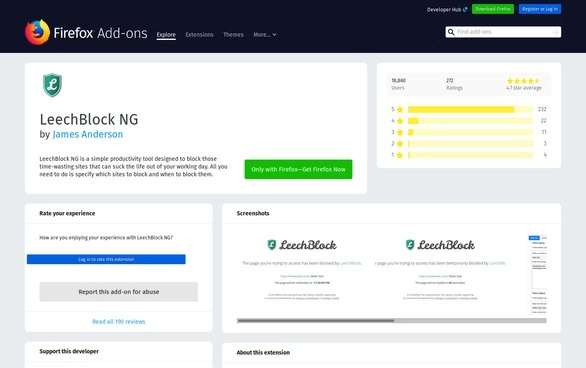Click the 4-star rating bar

471,121
